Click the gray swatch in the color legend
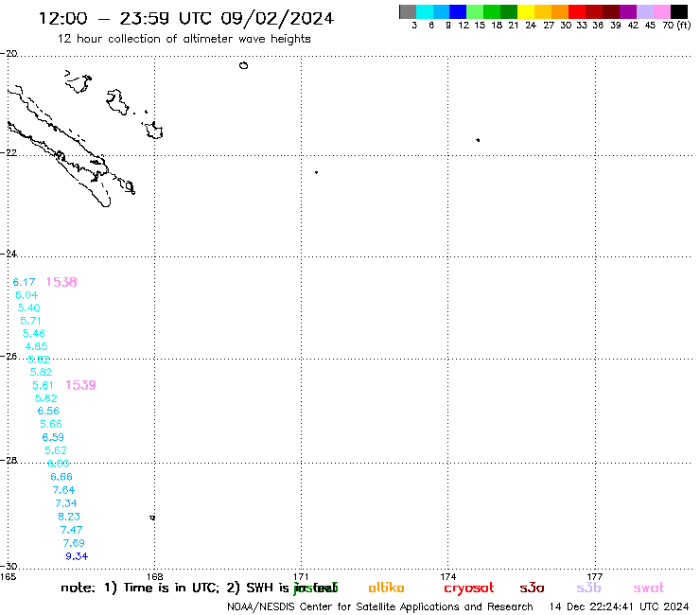The height and width of the screenshot is (615, 700). pyautogui.click(x=408, y=11)
